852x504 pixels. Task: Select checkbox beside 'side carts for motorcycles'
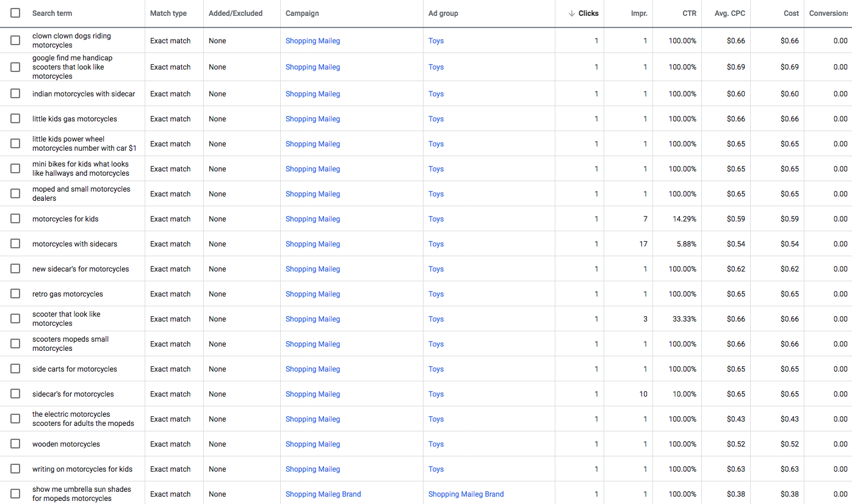click(x=15, y=369)
